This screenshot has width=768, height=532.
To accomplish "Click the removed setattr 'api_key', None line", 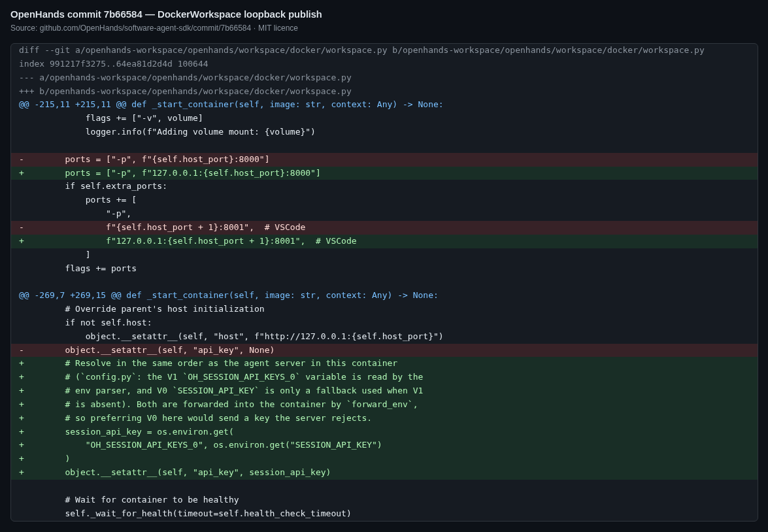I will point(384,350).
